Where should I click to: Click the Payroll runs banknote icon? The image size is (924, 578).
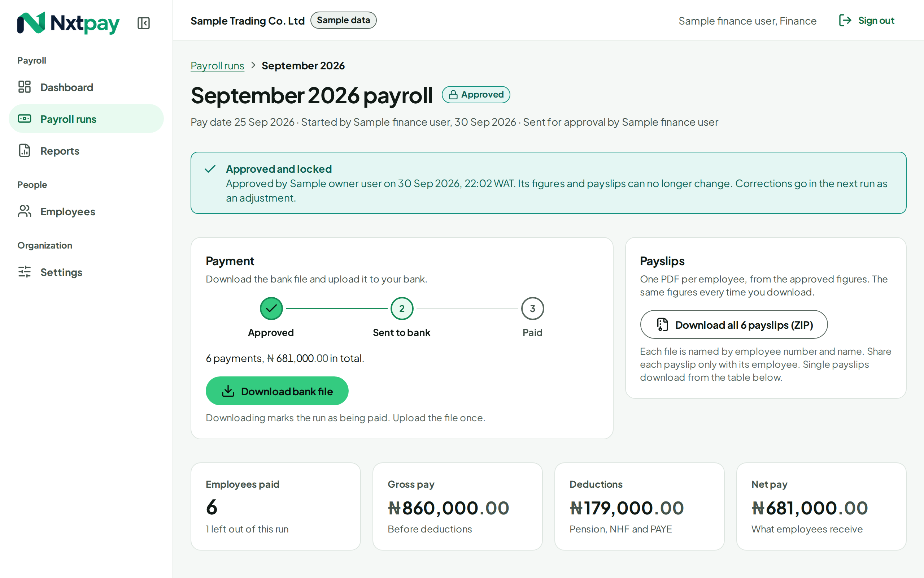point(25,118)
